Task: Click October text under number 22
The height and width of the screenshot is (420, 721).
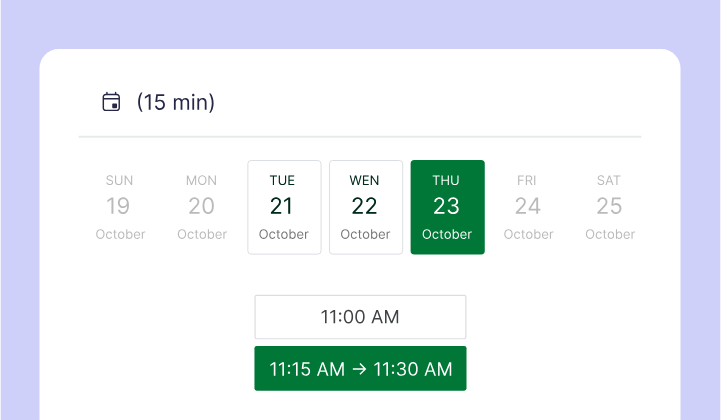Action: pyautogui.click(x=365, y=235)
